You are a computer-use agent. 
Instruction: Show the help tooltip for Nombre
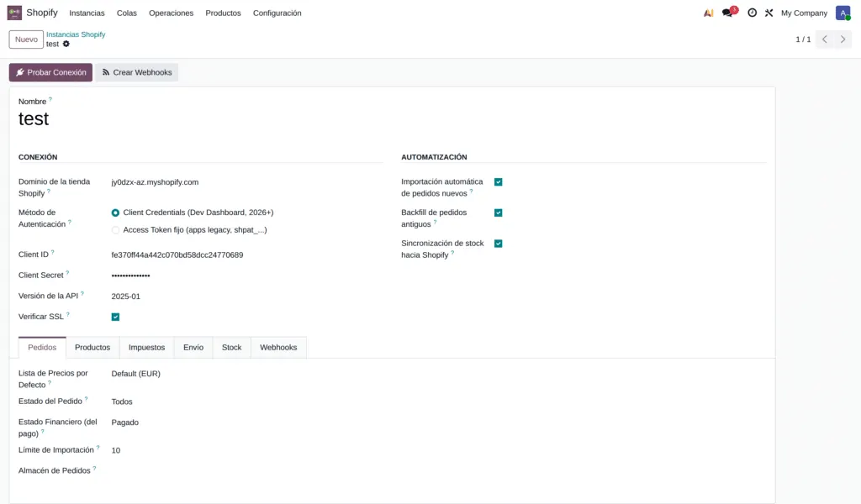click(50, 99)
